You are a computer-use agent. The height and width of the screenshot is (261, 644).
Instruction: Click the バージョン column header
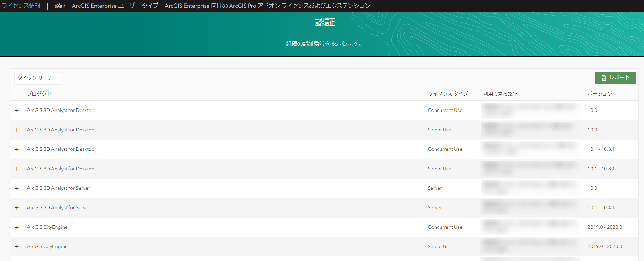(x=600, y=94)
